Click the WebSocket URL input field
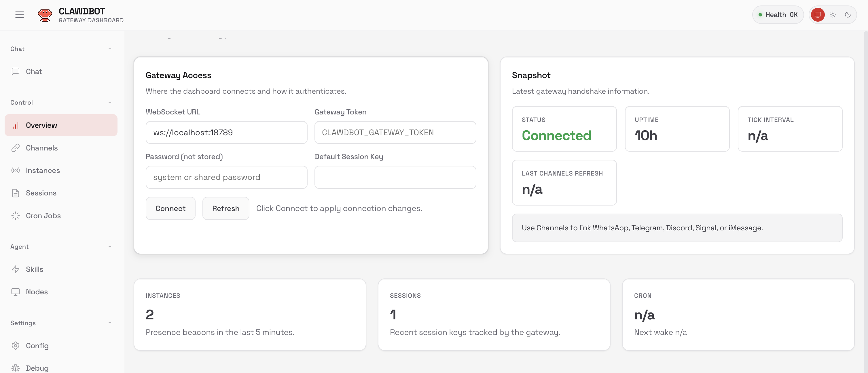The height and width of the screenshot is (373, 868). pyautogui.click(x=226, y=133)
